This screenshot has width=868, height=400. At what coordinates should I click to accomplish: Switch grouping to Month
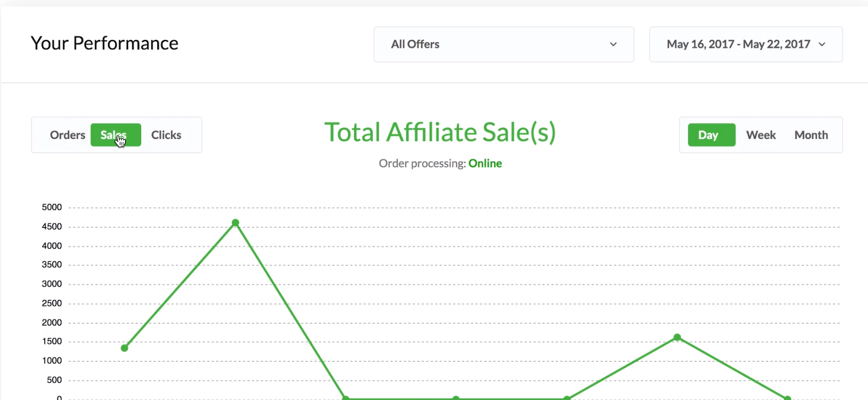coord(811,135)
